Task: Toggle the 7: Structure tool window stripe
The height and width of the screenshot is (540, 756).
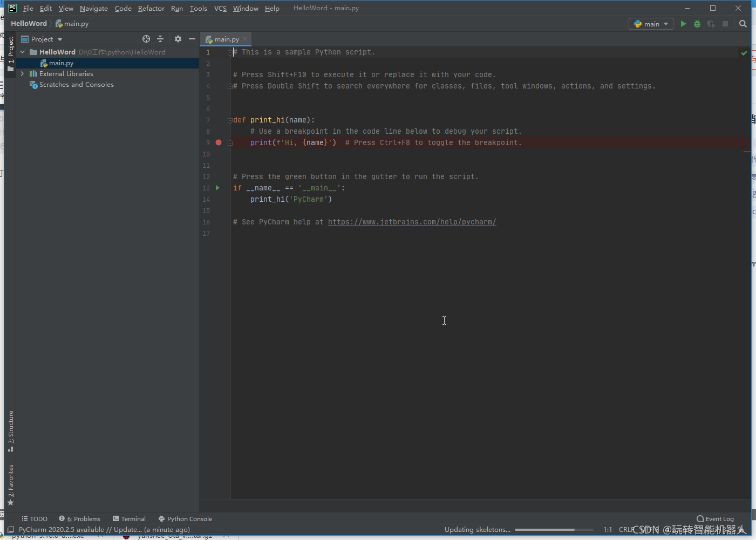Action: pos(11,430)
